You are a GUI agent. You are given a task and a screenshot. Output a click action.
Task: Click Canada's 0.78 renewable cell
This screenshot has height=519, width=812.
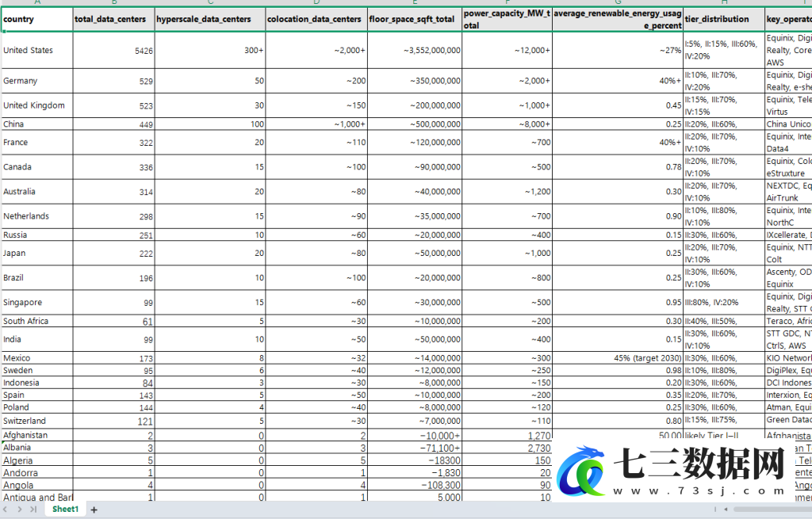pyautogui.click(x=618, y=167)
